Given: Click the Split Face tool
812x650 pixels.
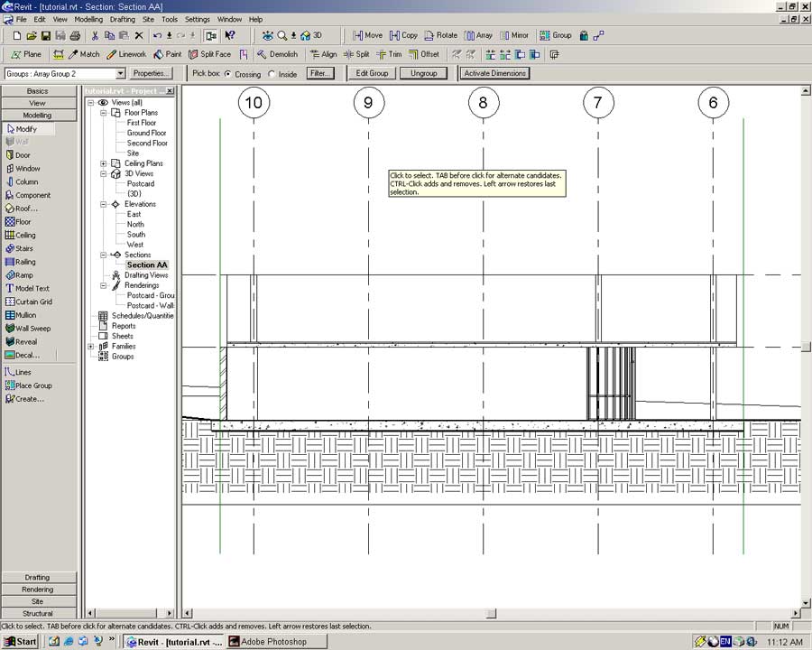Looking at the screenshot, I should coord(209,54).
